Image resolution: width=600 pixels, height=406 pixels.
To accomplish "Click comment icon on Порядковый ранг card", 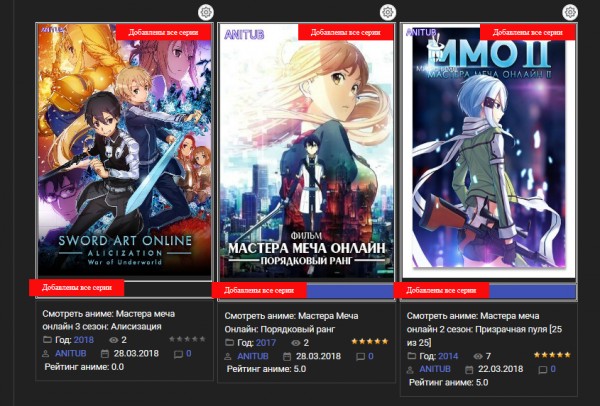I will (x=360, y=357).
